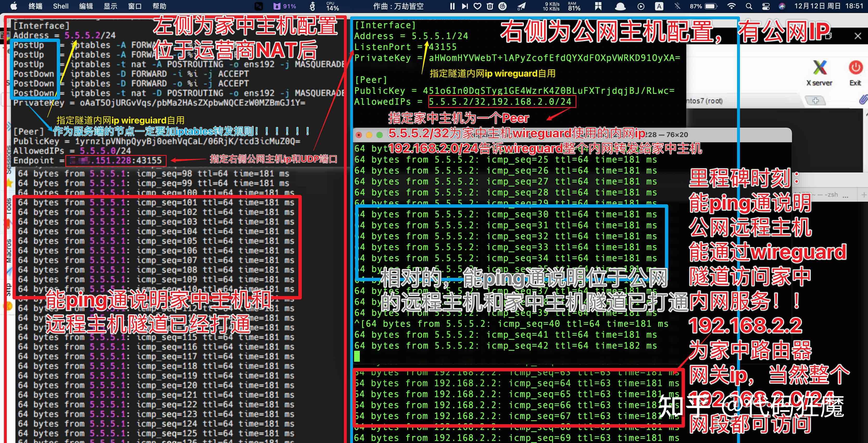Click the red Exit button in MobaXterm
Screen dimensions: 868x443
855,73
